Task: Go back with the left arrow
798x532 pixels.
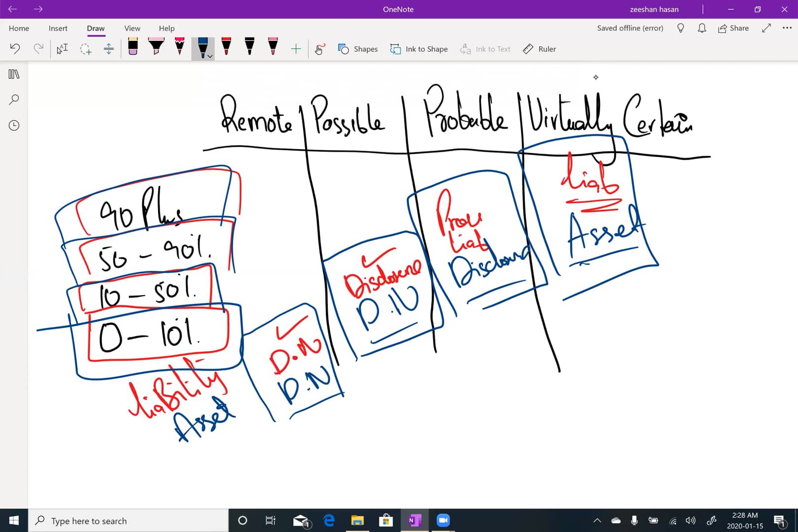Action: [12, 9]
